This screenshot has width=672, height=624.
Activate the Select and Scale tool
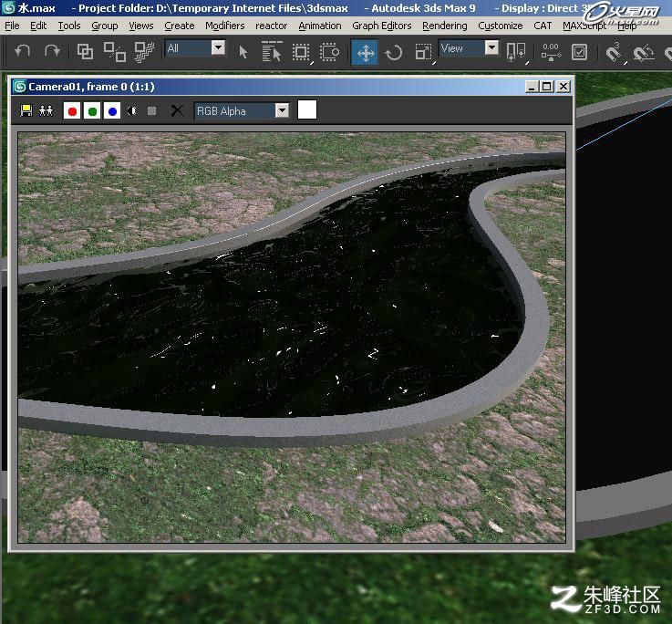tap(423, 52)
